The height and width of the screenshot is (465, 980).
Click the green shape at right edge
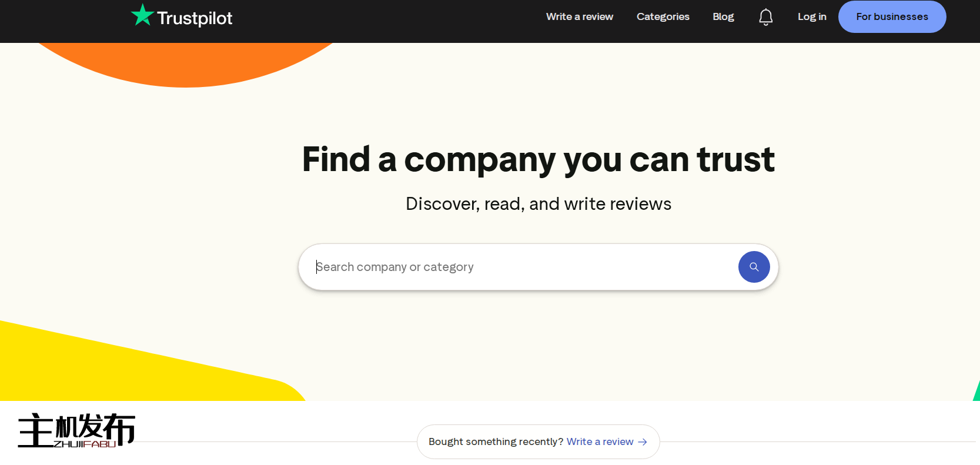pos(976,392)
